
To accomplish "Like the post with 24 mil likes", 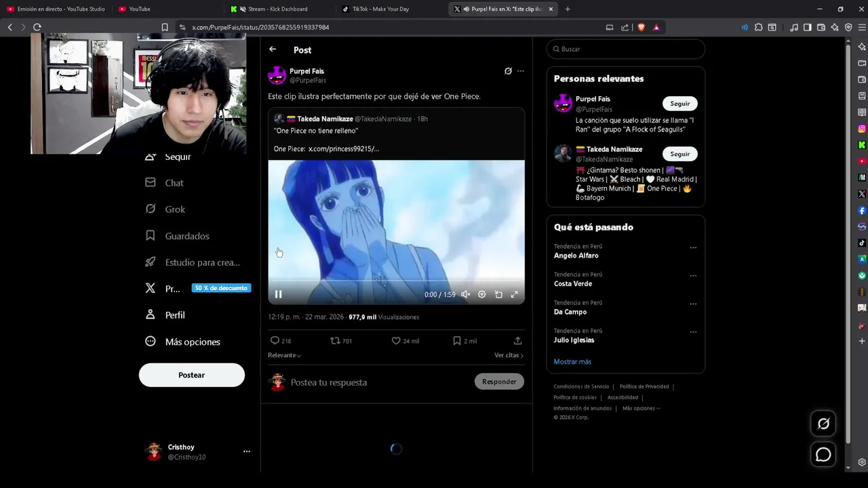I will pyautogui.click(x=405, y=341).
